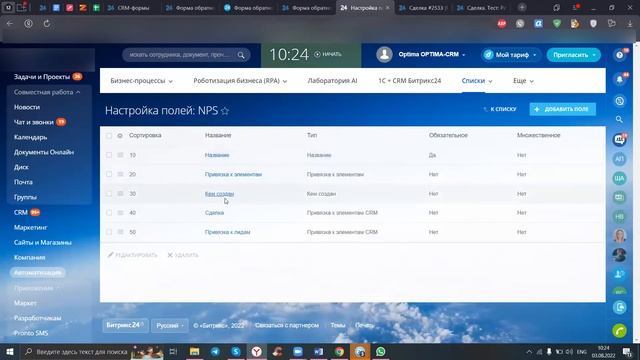Check the checkbox for row 30
This screenshot has height=360, width=640.
(109, 194)
